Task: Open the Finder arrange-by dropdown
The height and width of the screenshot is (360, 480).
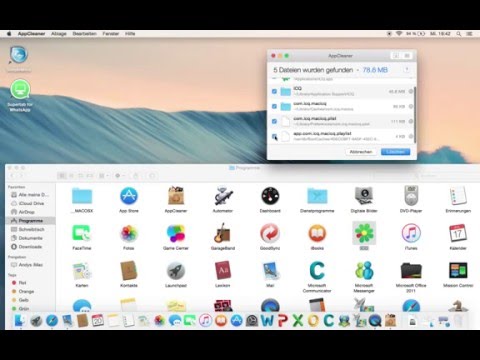Action: [104, 176]
